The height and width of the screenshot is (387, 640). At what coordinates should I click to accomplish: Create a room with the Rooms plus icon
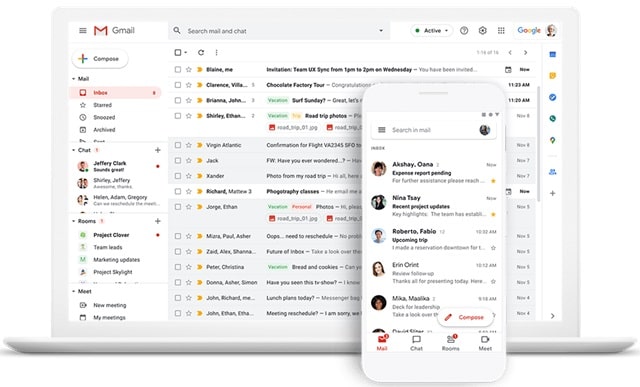[158, 221]
